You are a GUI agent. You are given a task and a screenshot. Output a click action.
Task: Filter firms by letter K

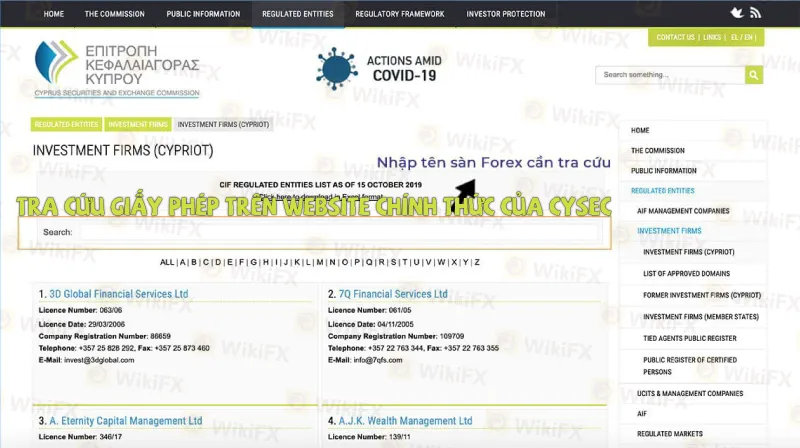297,262
